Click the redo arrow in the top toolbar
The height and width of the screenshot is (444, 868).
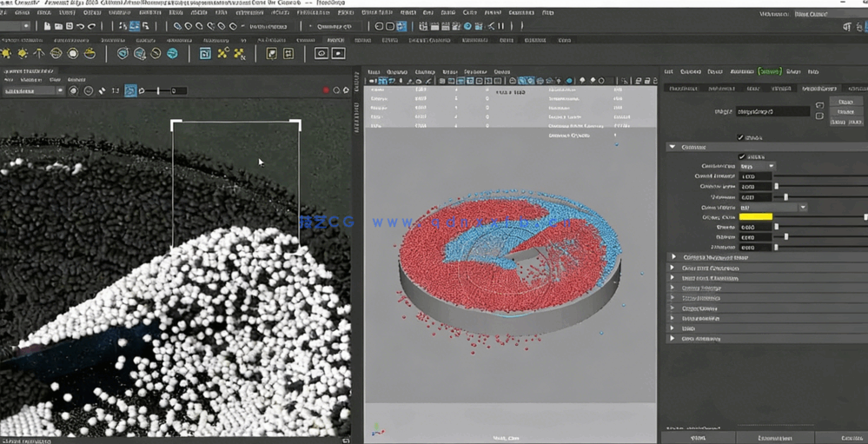(x=91, y=26)
